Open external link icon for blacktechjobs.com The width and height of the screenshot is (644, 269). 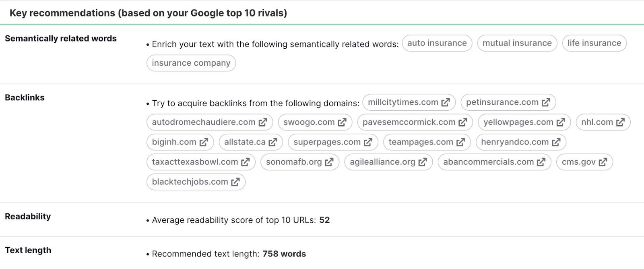(x=235, y=182)
